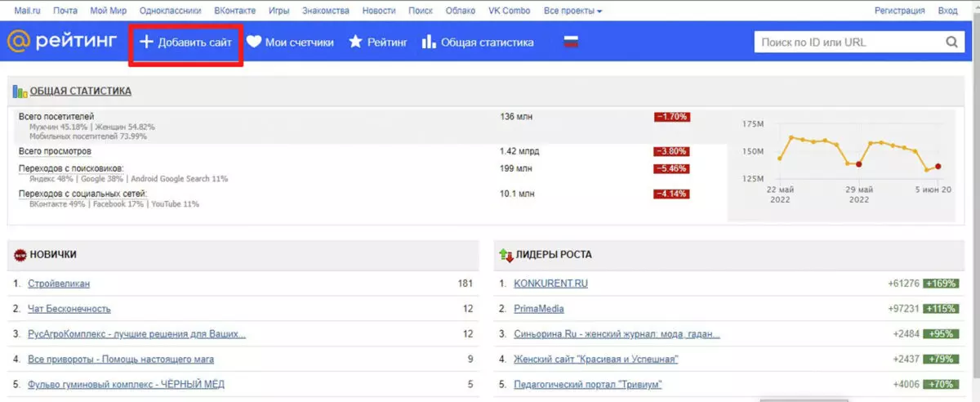Click Переходов с социальных сетей link
Screen dimensions: 980x402
point(82,194)
